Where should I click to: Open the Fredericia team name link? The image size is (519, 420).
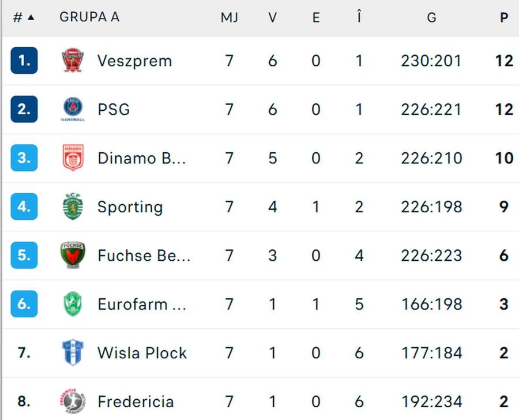tap(136, 402)
